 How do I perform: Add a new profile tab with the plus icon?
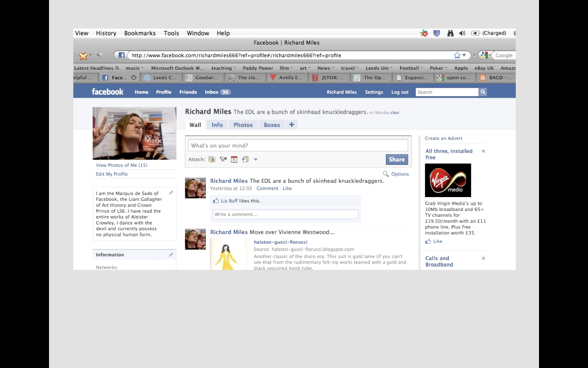point(292,125)
